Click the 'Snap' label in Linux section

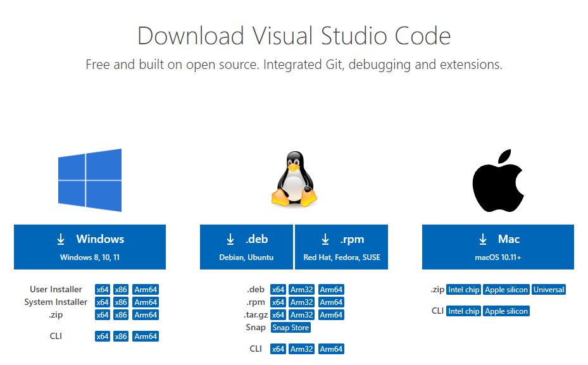tap(255, 328)
